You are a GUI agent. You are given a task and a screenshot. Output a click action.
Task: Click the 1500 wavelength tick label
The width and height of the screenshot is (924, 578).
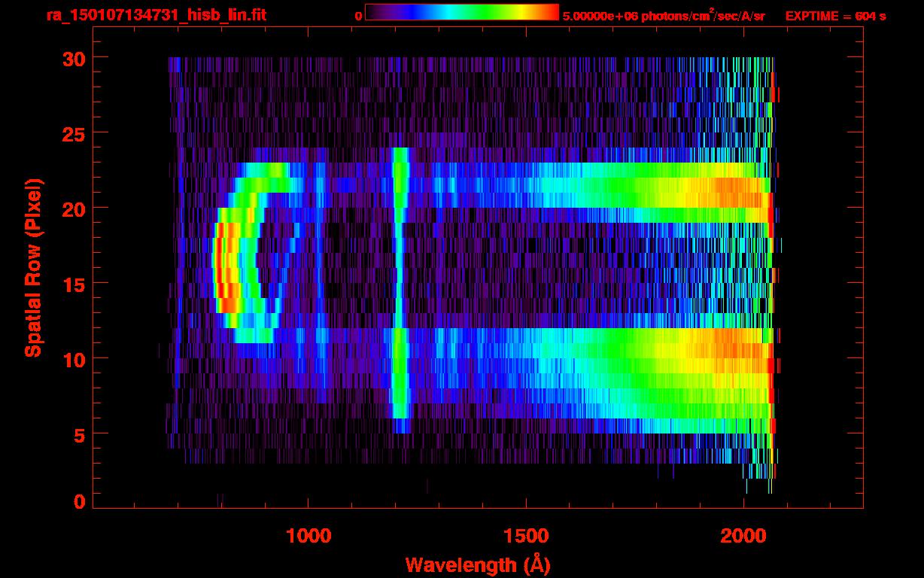(x=526, y=536)
